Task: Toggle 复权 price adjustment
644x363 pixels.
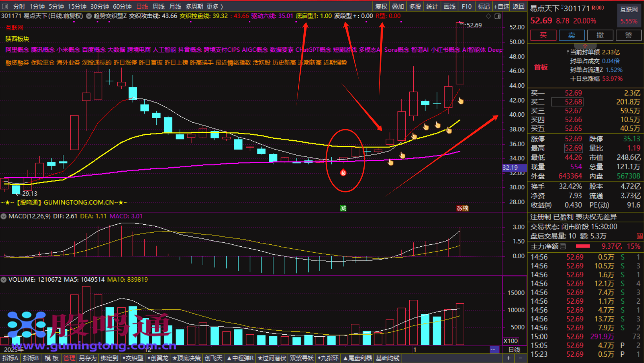Action: point(381,6)
